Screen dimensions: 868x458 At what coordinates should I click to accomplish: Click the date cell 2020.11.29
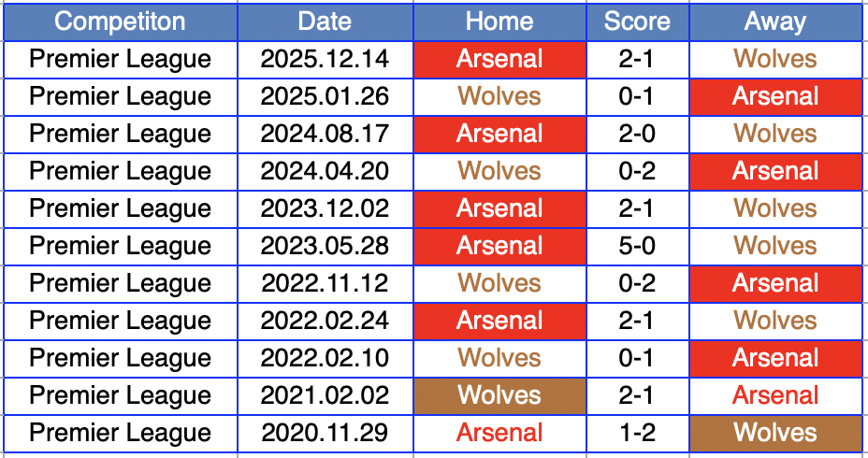[325, 433]
